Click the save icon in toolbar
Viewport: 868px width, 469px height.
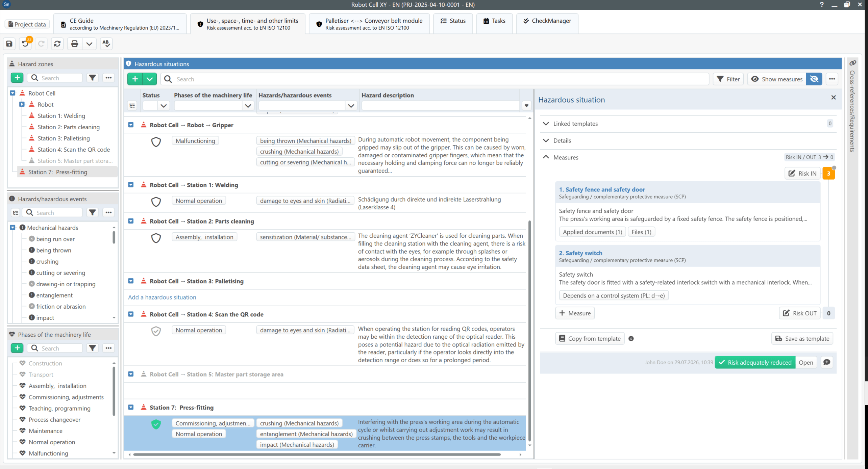click(x=9, y=44)
